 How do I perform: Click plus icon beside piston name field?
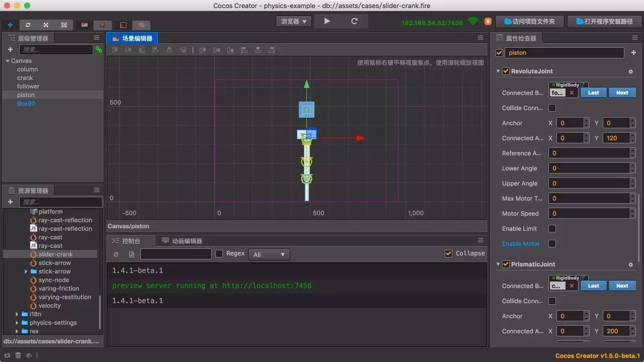633,52
